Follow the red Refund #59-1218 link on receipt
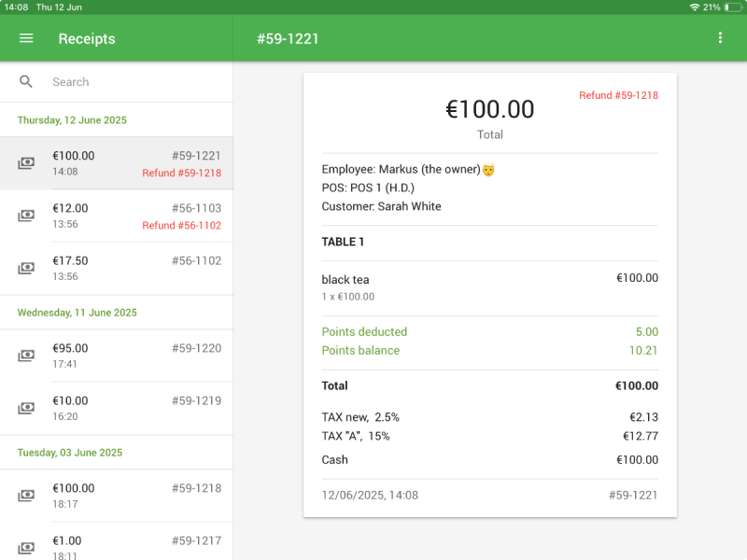 pos(618,95)
